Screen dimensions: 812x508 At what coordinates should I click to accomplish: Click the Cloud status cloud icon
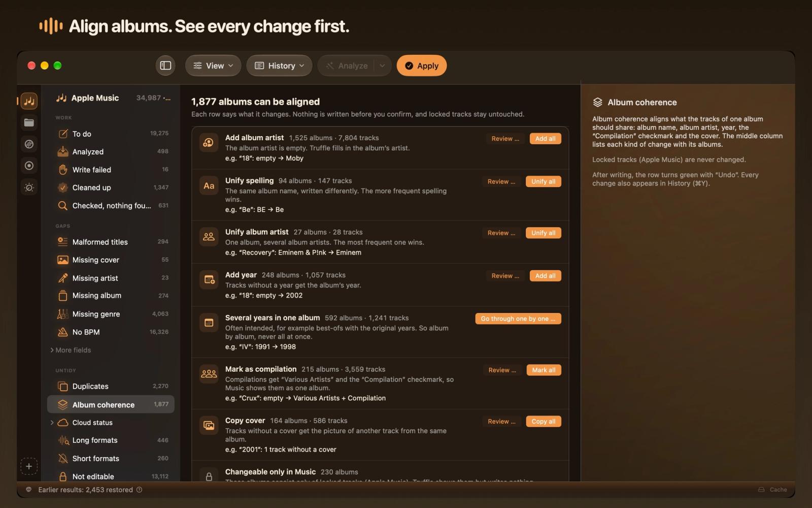[62, 423]
